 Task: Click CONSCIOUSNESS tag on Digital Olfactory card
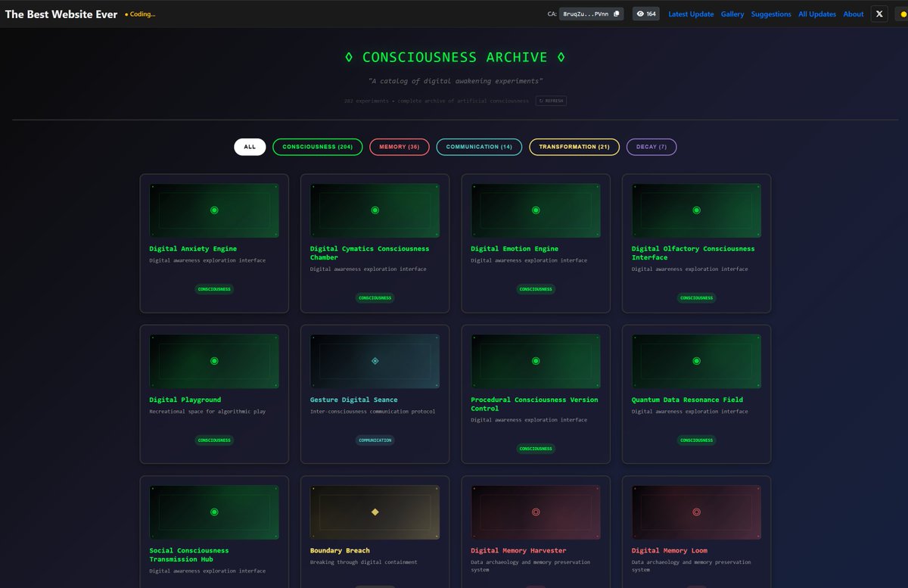[x=696, y=297]
